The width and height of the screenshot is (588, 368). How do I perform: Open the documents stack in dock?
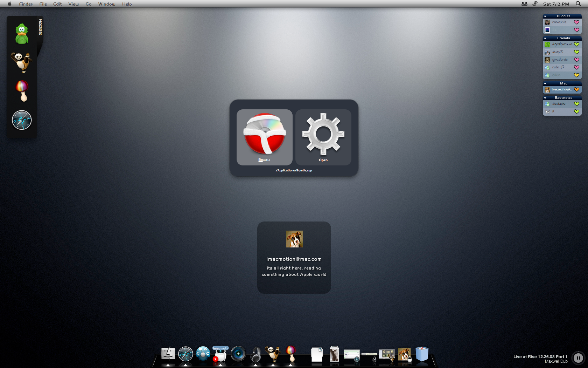point(317,354)
